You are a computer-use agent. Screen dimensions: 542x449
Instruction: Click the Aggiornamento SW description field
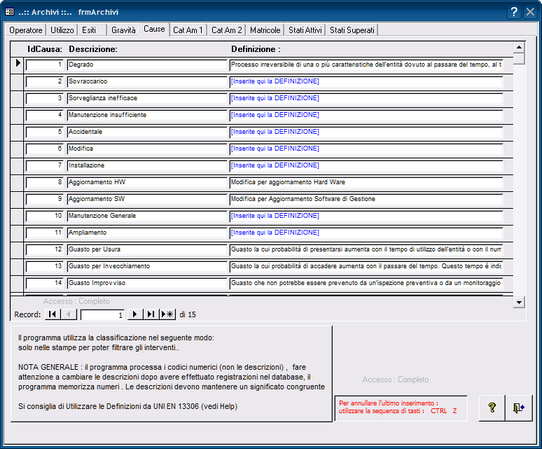click(147, 199)
